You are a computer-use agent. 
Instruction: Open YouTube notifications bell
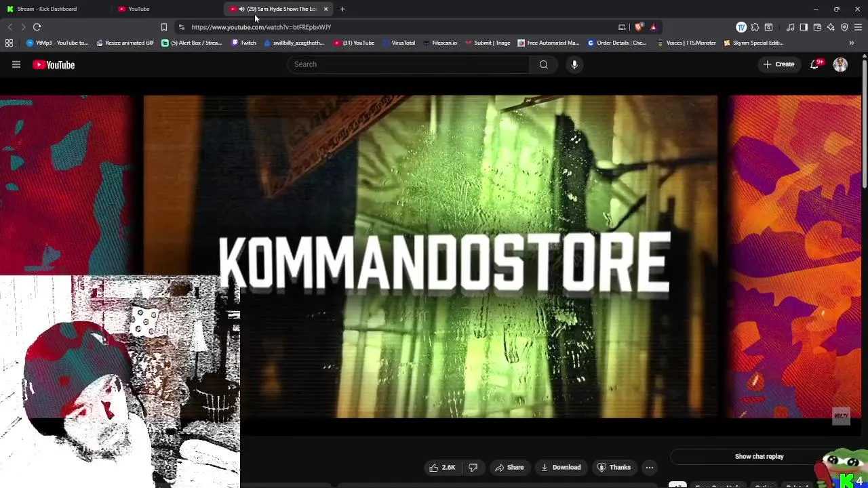click(815, 64)
